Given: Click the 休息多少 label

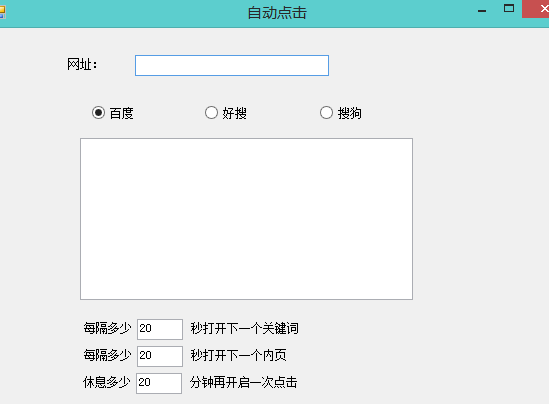Looking at the screenshot, I should (x=106, y=382).
